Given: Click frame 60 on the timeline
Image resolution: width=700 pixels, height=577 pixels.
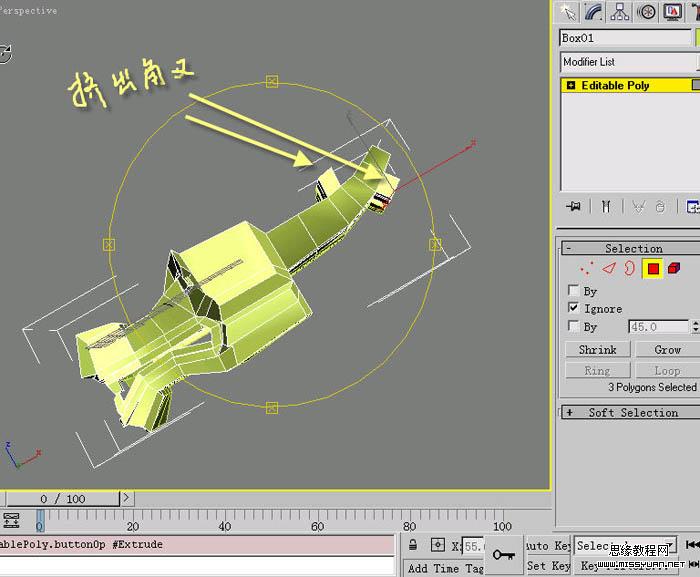Looking at the screenshot, I should [317, 526].
